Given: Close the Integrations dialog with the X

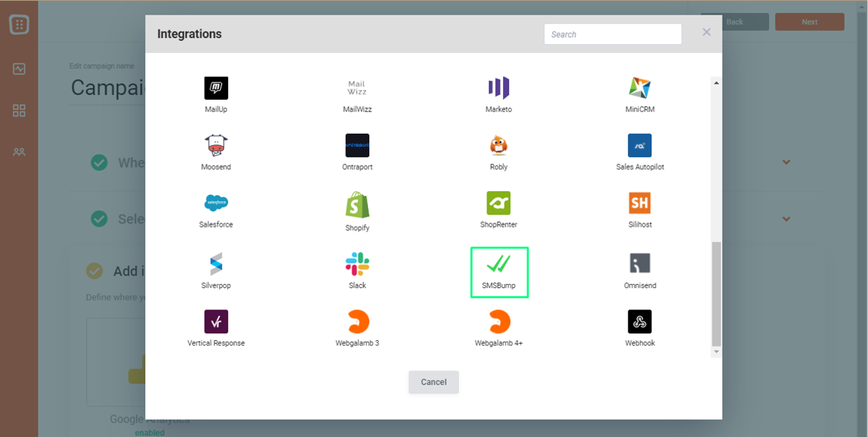Looking at the screenshot, I should point(706,32).
